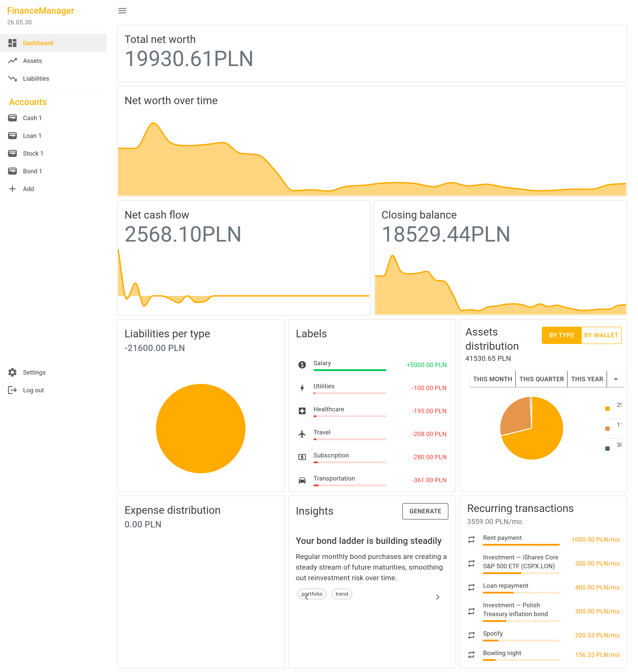638x672 pixels.
Task: Open the Stock 1 account
Action: tap(53, 153)
